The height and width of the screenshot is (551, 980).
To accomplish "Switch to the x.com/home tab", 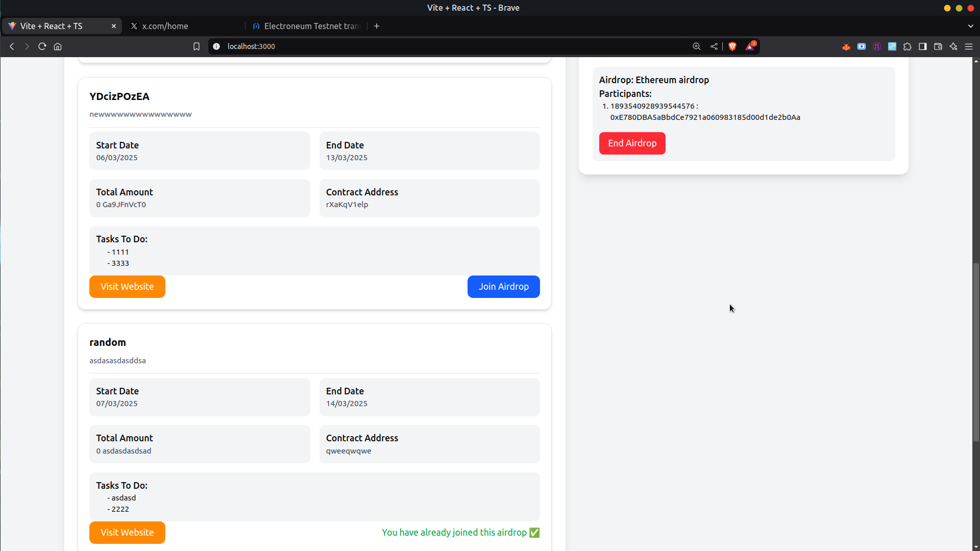I will [x=184, y=26].
